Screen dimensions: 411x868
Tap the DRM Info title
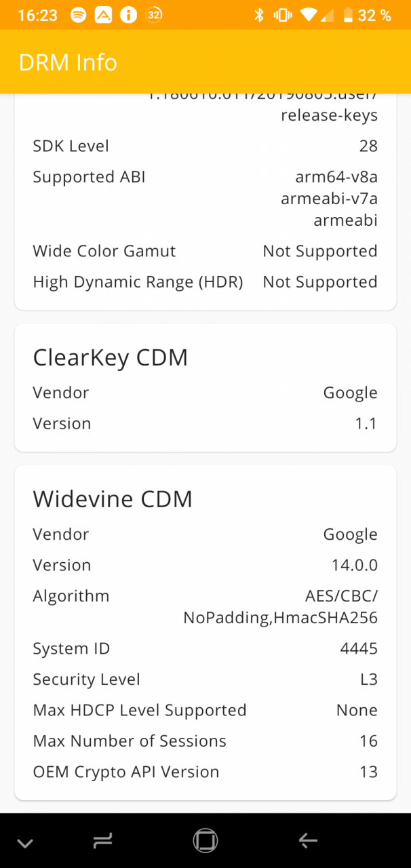68,62
